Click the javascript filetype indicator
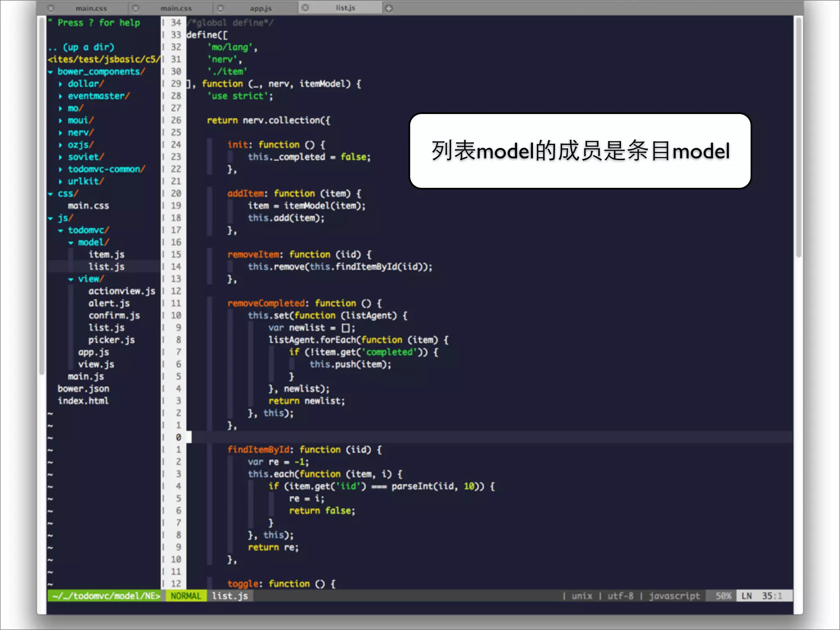 tap(674, 596)
